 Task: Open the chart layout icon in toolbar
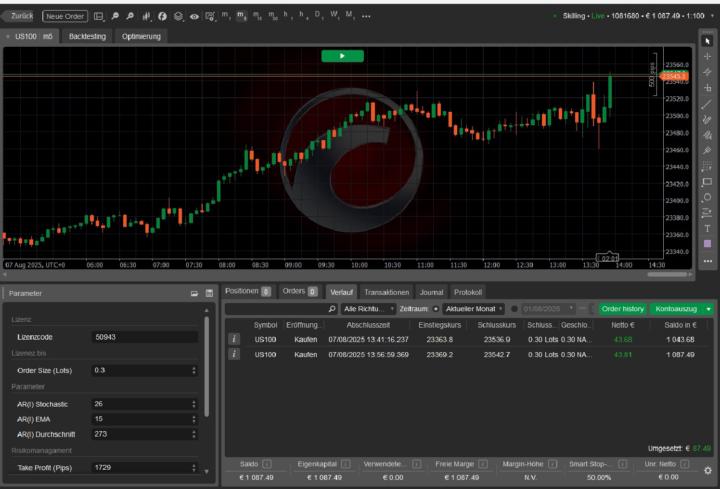99,16
